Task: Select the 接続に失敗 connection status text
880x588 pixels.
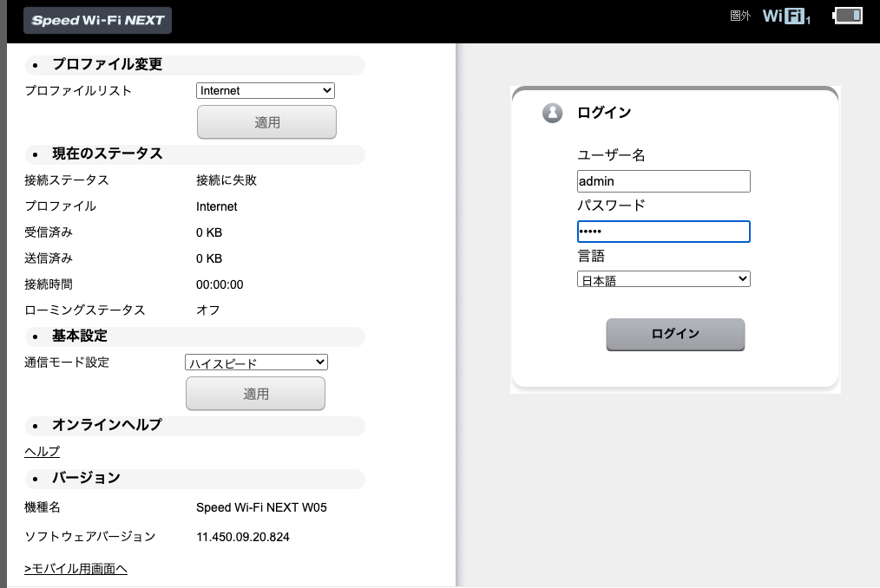Action: coord(227,180)
